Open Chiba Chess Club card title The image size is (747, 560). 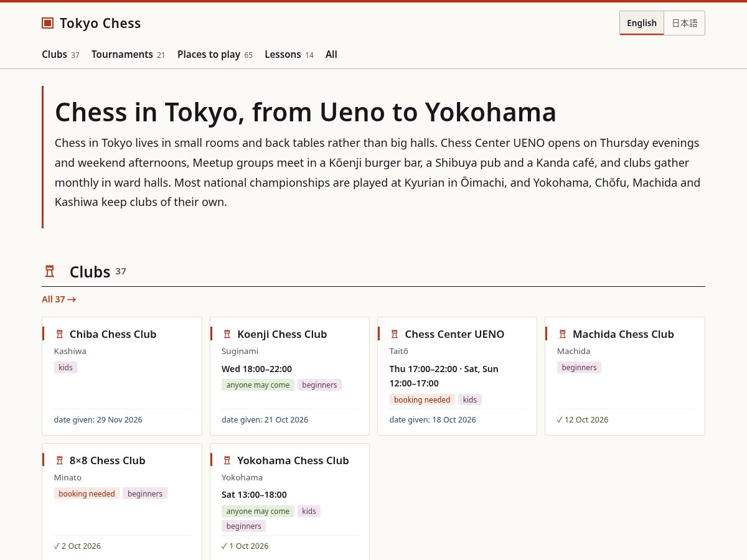[113, 334]
